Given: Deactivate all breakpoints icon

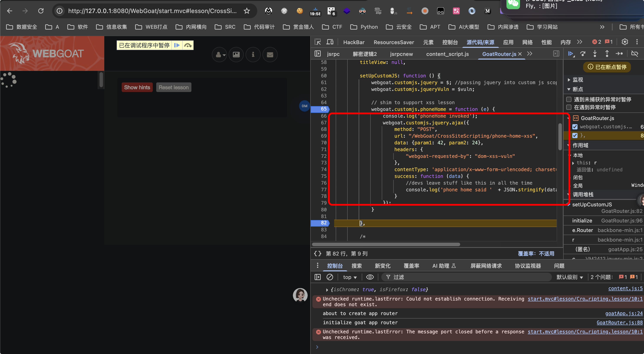Looking at the screenshot, I should coord(634,53).
